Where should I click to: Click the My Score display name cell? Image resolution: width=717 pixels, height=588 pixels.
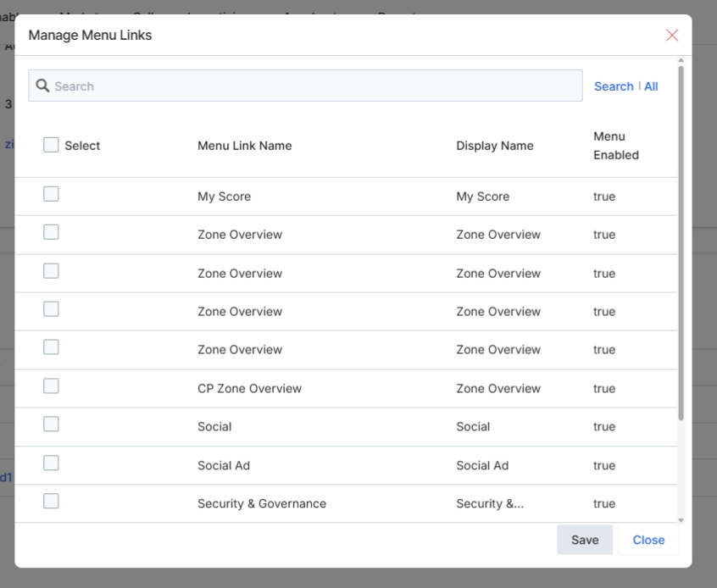coord(483,197)
